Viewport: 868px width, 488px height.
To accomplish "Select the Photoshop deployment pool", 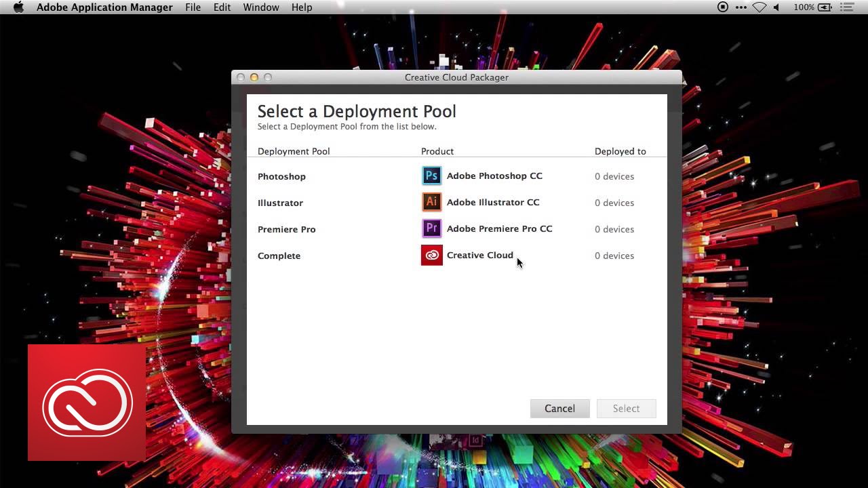I will [x=281, y=176].
